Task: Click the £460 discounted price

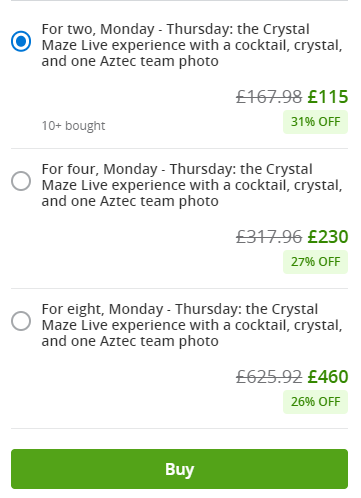Action: click(x=328, y=377)
